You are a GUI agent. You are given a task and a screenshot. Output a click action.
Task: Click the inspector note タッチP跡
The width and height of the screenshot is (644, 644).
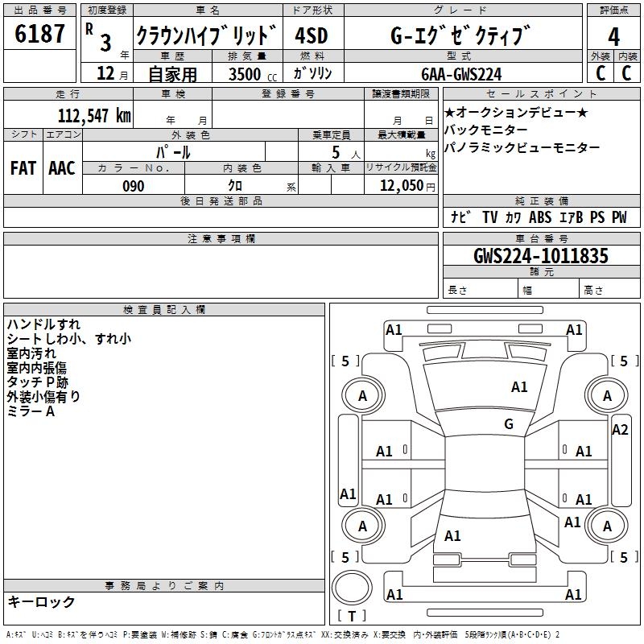coord(37,382)
